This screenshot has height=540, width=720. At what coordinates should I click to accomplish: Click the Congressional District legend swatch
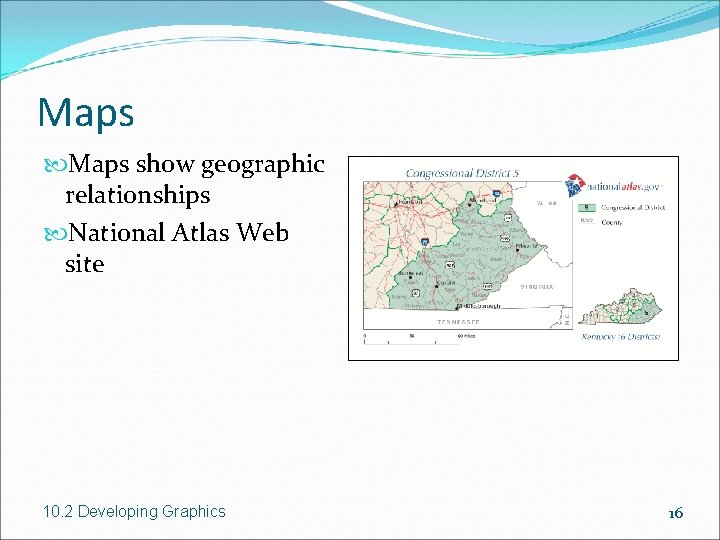click(x=586, y=208)
